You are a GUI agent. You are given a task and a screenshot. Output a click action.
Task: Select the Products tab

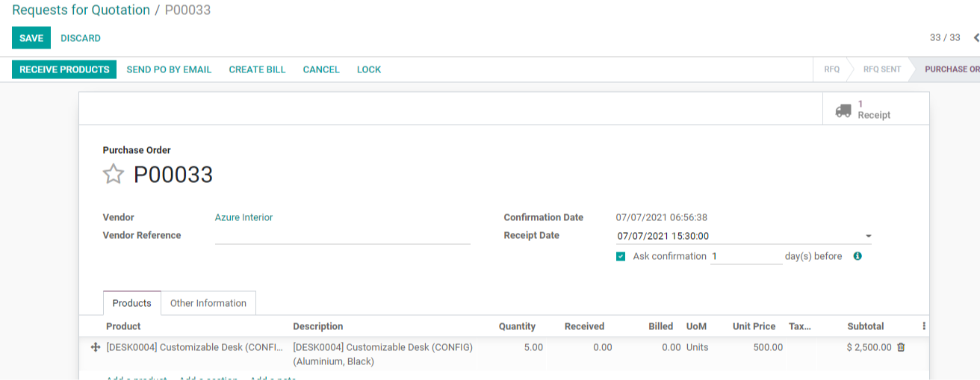point(132,303)
